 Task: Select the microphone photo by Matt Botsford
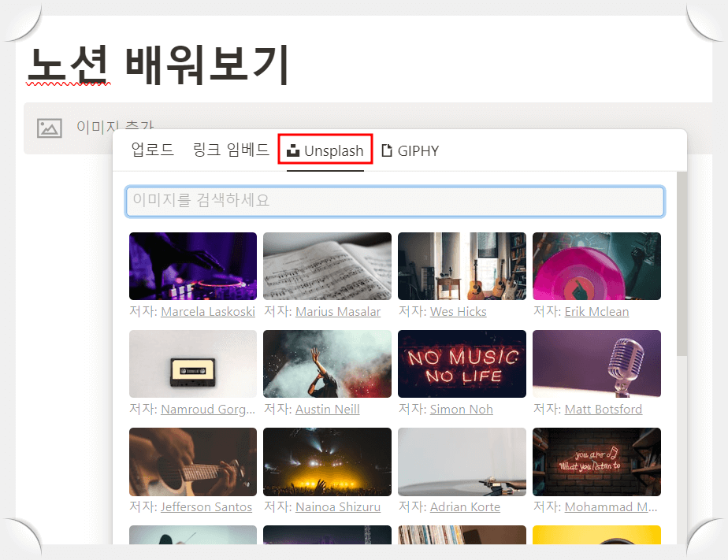pos(596,364)
